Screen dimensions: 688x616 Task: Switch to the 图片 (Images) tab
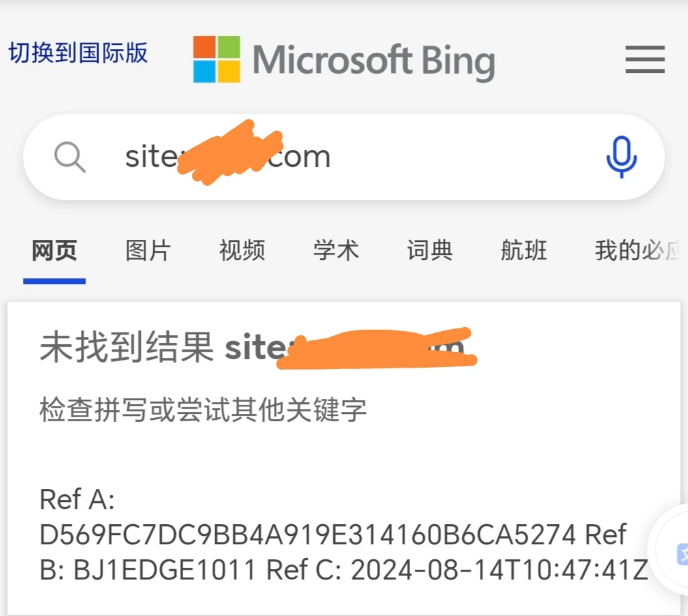[x=148, y=251]
